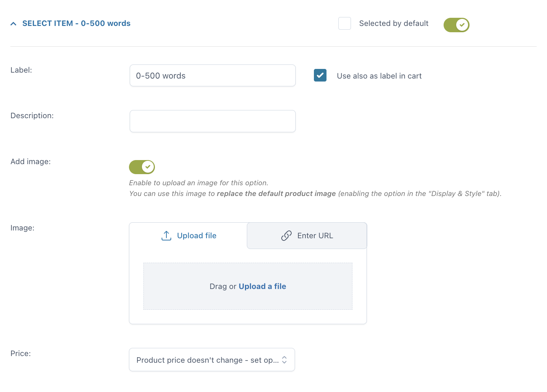The image size is (547, 392).
Task: Collapse the SELECT ITEM chevron arrow
Action: pos(13,24)
